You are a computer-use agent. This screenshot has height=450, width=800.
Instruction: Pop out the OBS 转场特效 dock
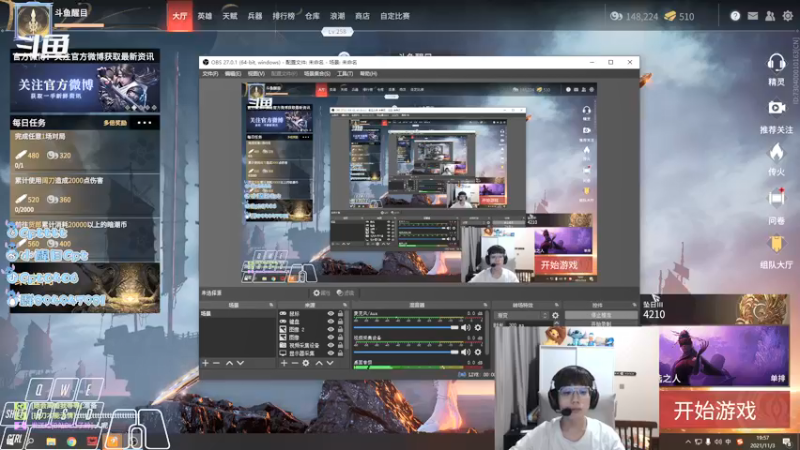click(557, 305)
